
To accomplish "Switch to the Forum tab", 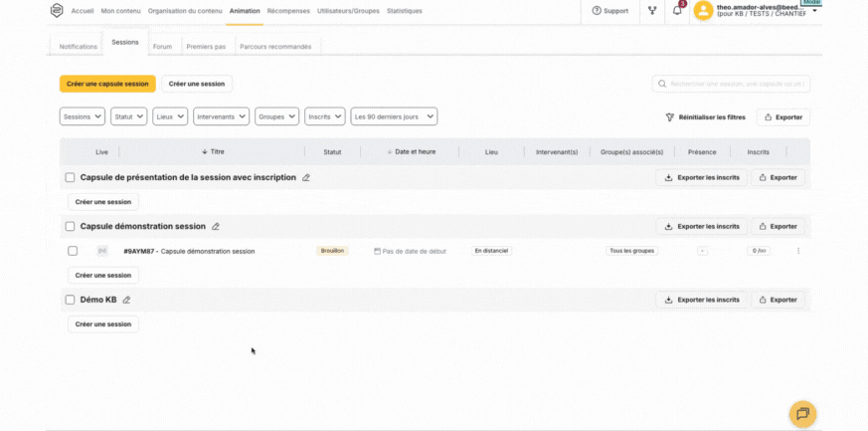I will [162, 47].
